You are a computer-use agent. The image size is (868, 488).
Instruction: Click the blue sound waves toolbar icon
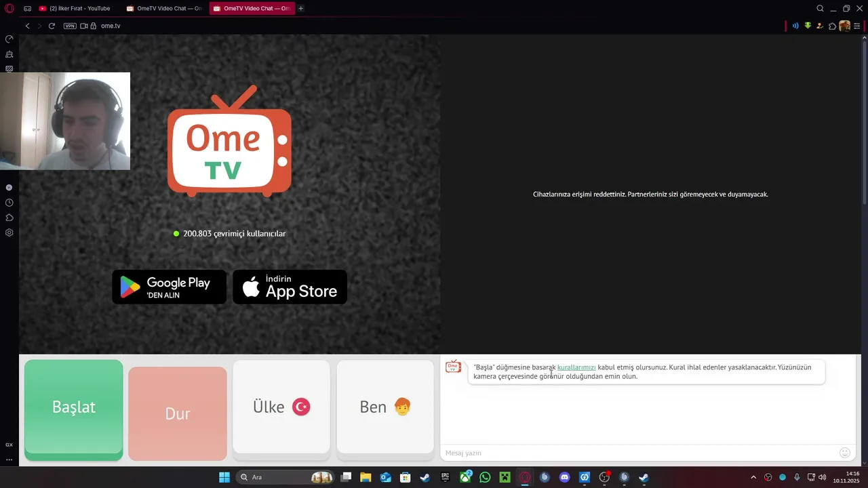(795, 26)
